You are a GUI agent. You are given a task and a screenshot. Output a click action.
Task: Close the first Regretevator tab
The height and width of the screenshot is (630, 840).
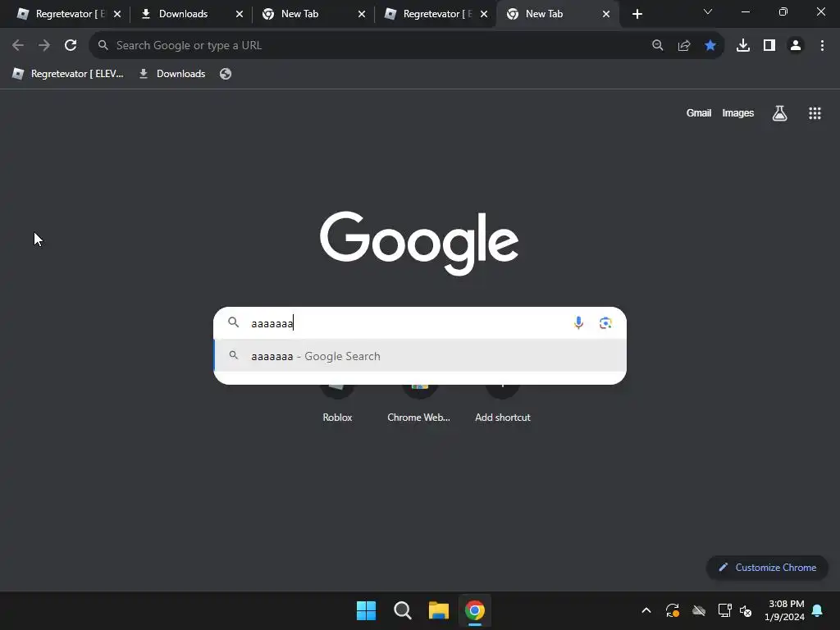[x=117, y=14]
